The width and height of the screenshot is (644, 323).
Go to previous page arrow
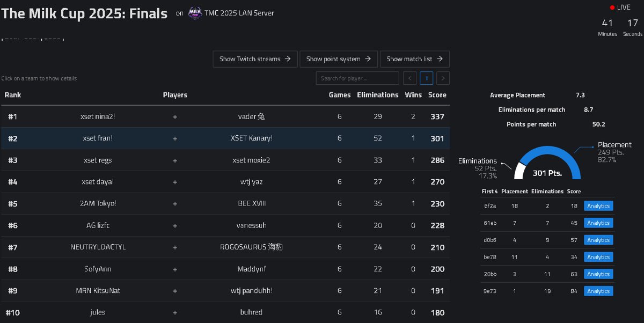[409, 78]
